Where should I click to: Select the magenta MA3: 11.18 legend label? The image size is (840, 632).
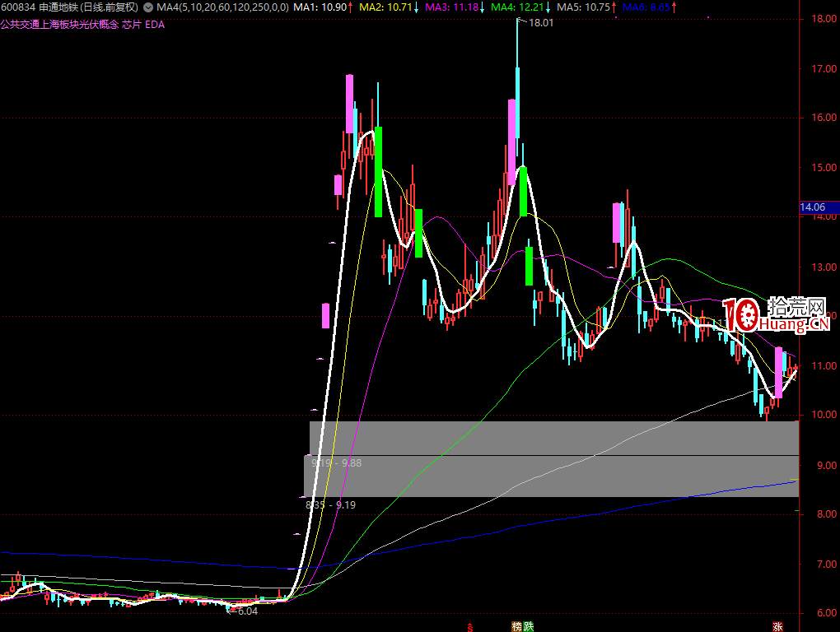coord(452,7)
